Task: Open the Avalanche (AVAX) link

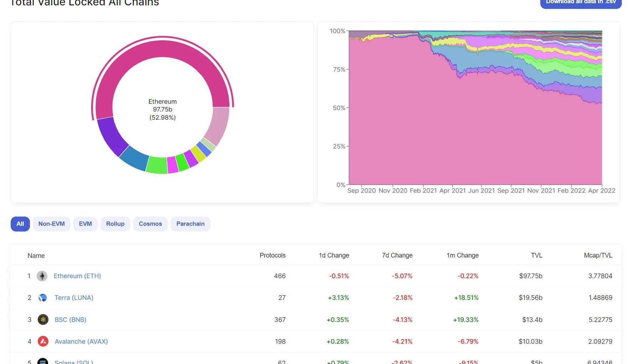Action: 81,341
